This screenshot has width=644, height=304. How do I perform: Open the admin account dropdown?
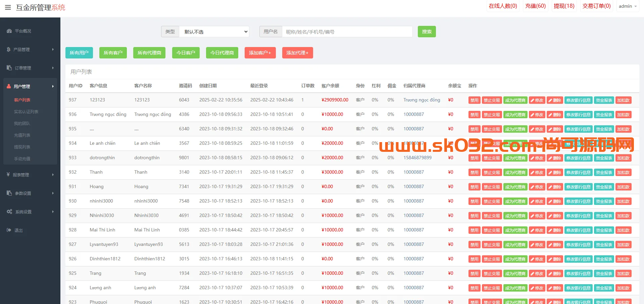click(628, 6)
